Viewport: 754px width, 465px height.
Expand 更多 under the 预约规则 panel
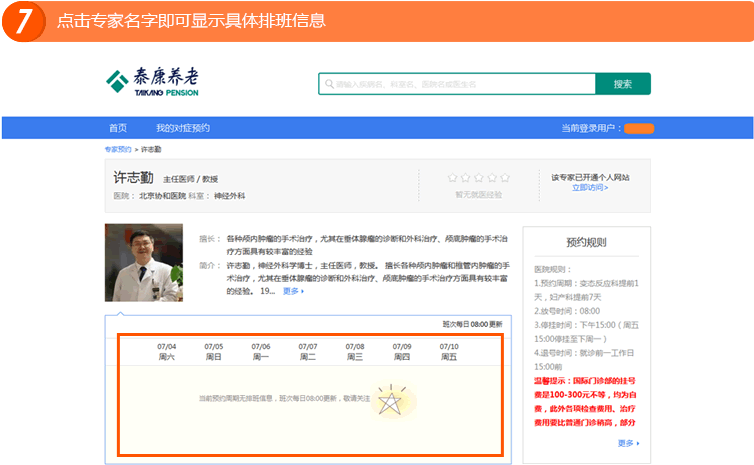pos(627,443)
